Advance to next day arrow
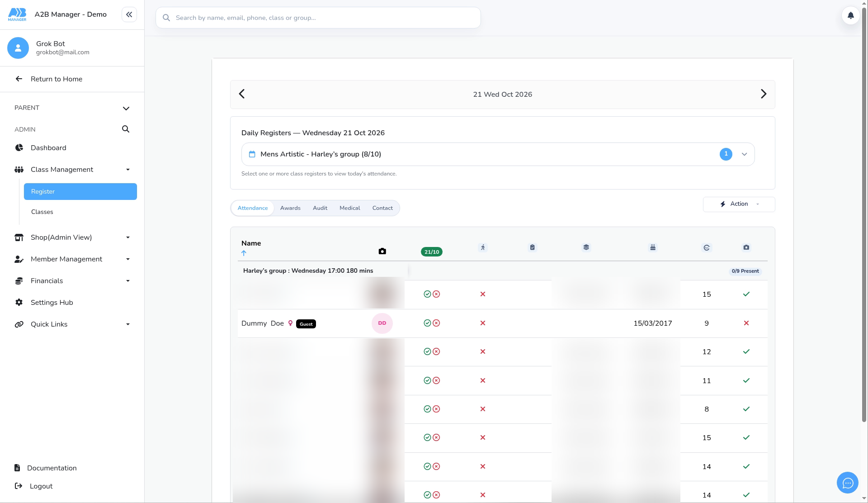The height and width of the screenshot is (503, 868). coord(764,94)
